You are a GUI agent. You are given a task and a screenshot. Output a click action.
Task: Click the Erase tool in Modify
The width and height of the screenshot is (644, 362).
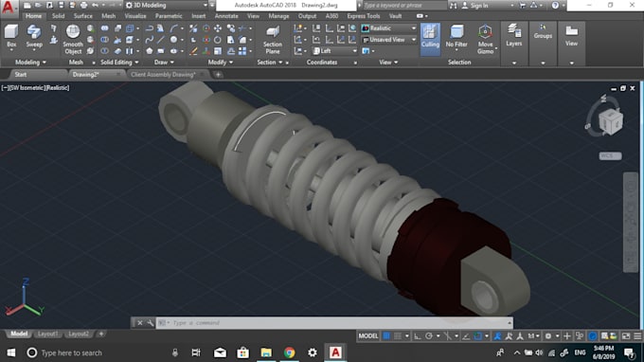[x=193, y=51]
